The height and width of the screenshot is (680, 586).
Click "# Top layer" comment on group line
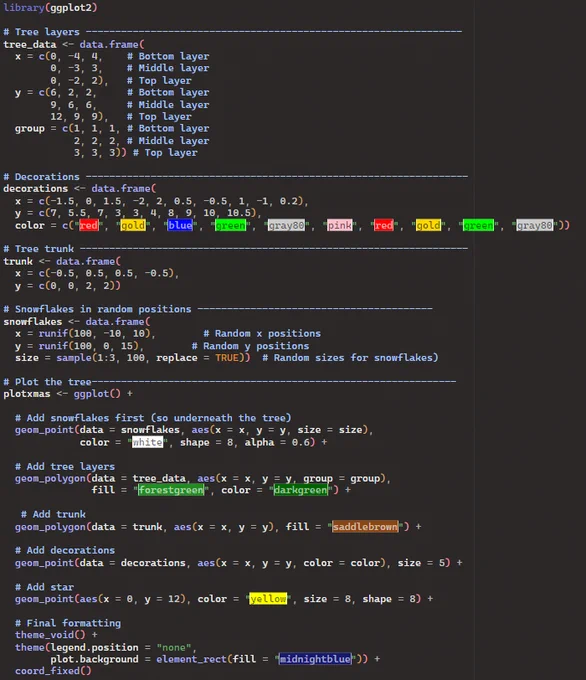tap(165, 153)
